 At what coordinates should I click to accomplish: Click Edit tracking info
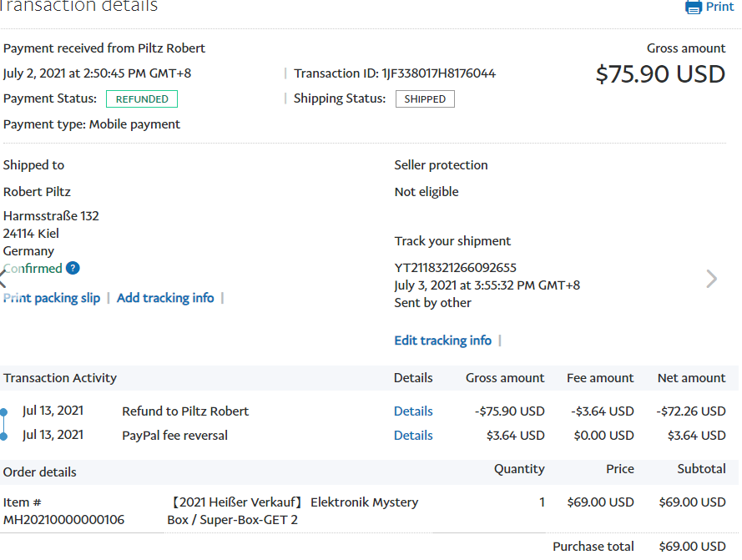(x=442, y=341)
